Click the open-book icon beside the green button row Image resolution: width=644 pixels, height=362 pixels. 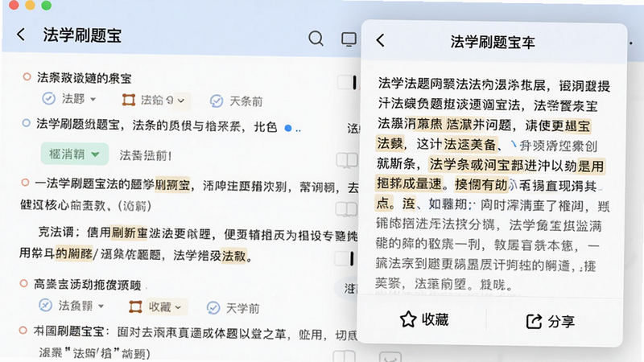(x=347, y=160)
